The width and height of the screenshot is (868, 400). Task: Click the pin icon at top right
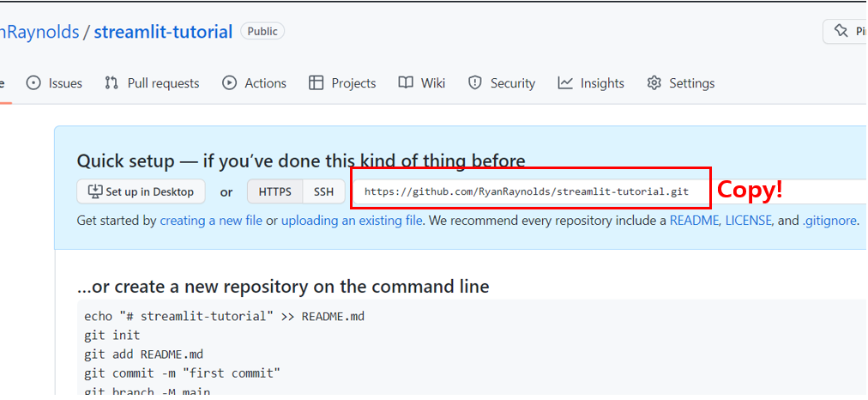point(841,31)
